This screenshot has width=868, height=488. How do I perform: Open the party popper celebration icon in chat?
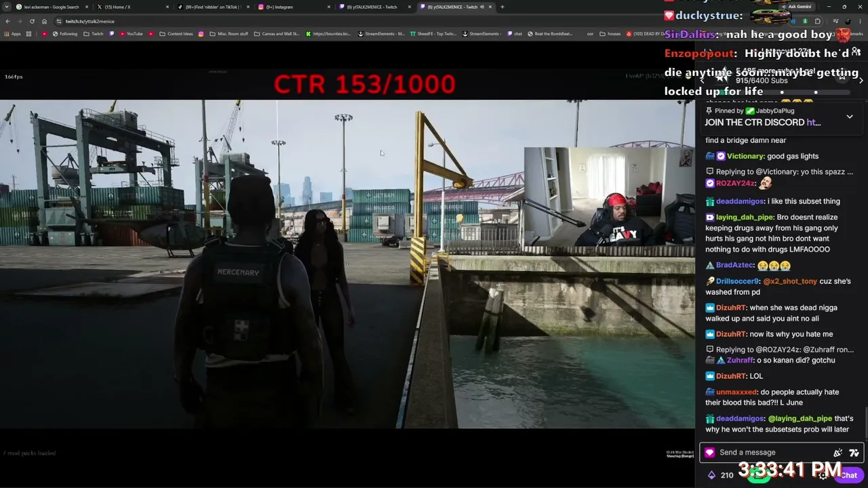coord(838,453)
